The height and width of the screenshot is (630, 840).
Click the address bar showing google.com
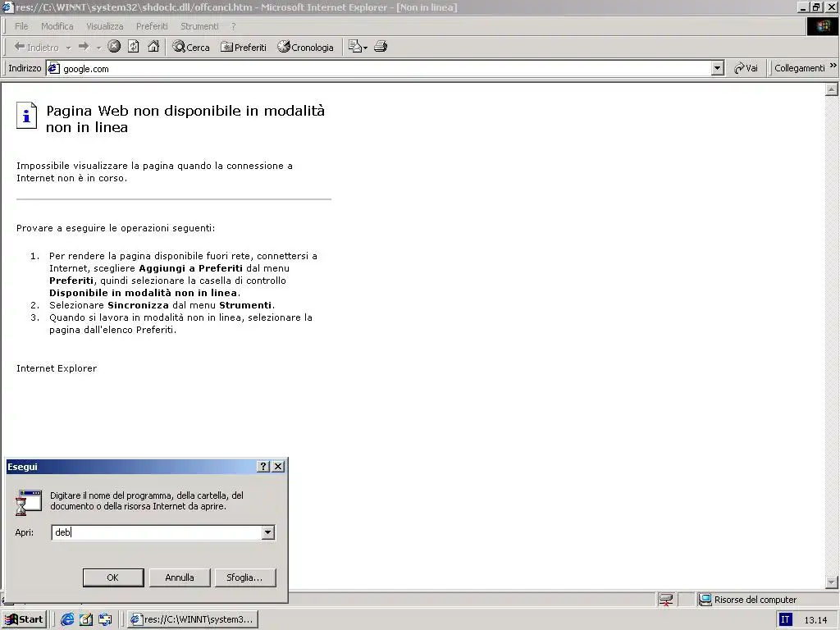click(386, 69)
